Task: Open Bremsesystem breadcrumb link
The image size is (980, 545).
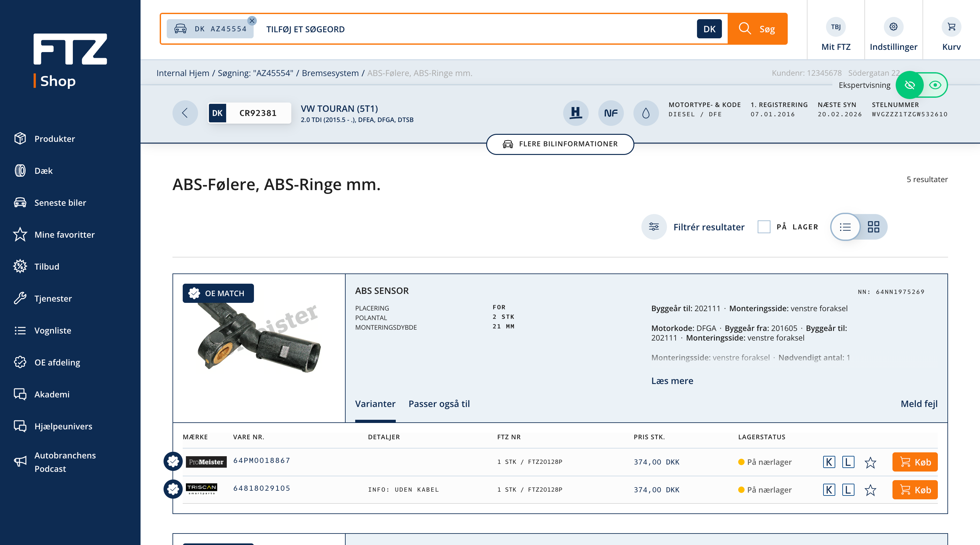Action: [330, 73]
